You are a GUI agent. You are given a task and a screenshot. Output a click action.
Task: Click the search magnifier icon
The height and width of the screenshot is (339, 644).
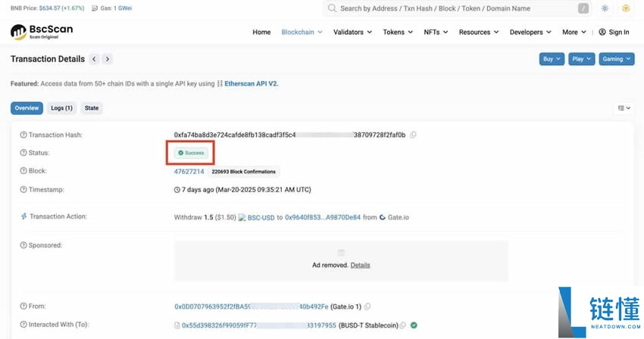coord(332,8)
